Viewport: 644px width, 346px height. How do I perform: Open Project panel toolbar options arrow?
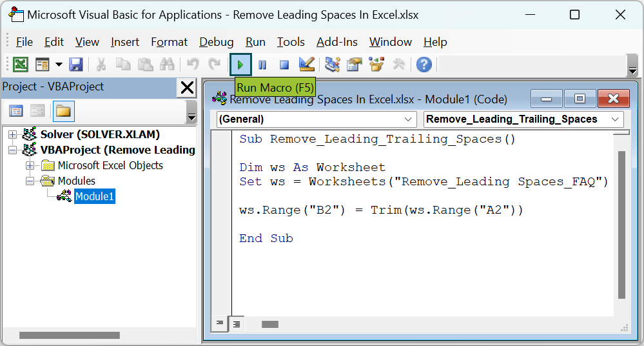pyautogui.click(x=191, y=112)
